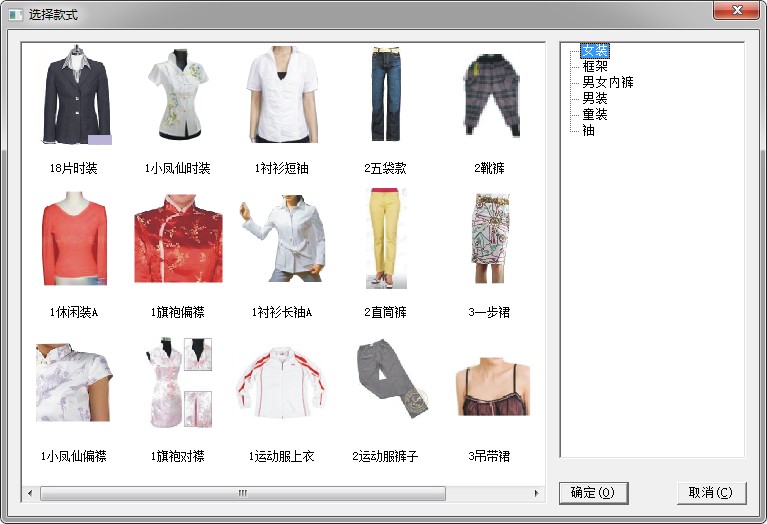Select 女装 category in tree
This screenshot has width=767, height=524.
(594, 51)
